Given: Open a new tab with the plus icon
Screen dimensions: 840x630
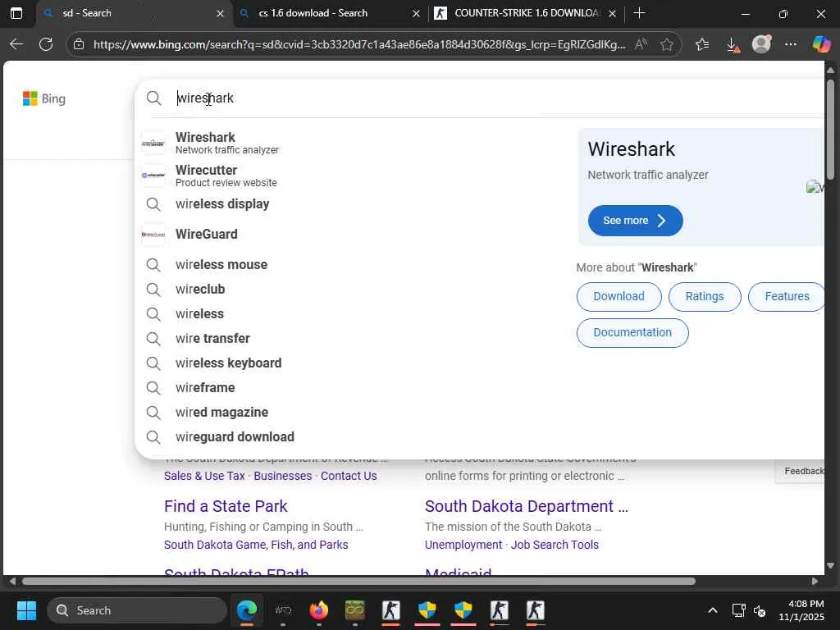Looking at the screenshot, I should coord(639,13).
